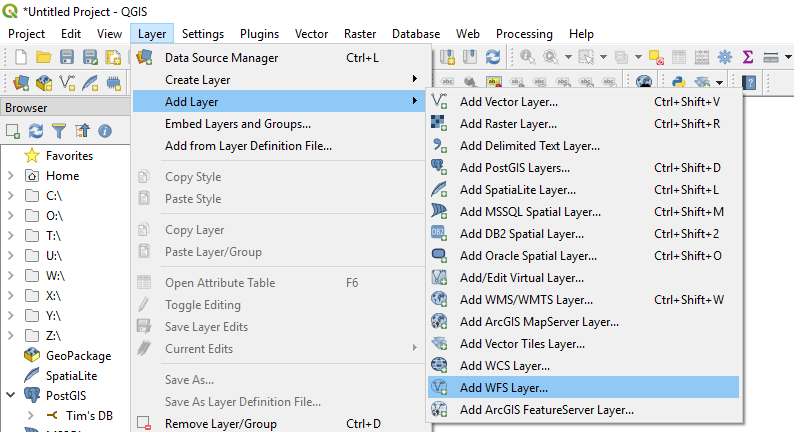Open dropdown arrow after Python Console plugin icon
This screenshot has height=432, width=794.
pyautogui.click(x=719, y=82)
